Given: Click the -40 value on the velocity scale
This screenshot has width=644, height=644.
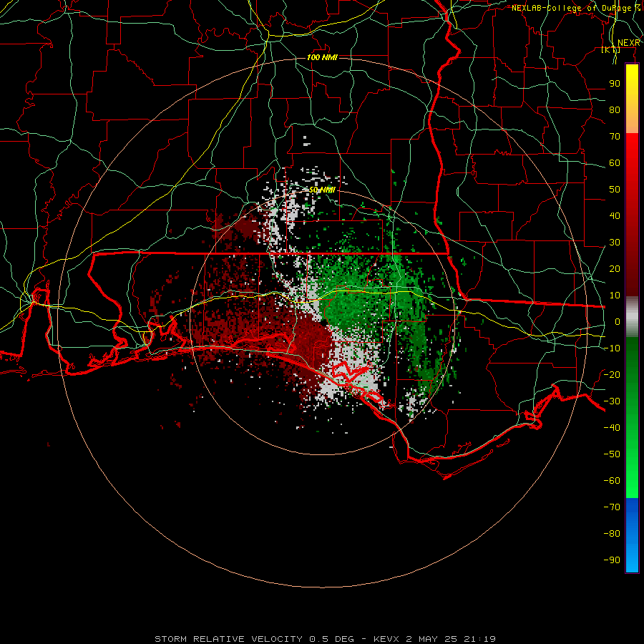Looking at the screenshot, I should coord(612,428).
